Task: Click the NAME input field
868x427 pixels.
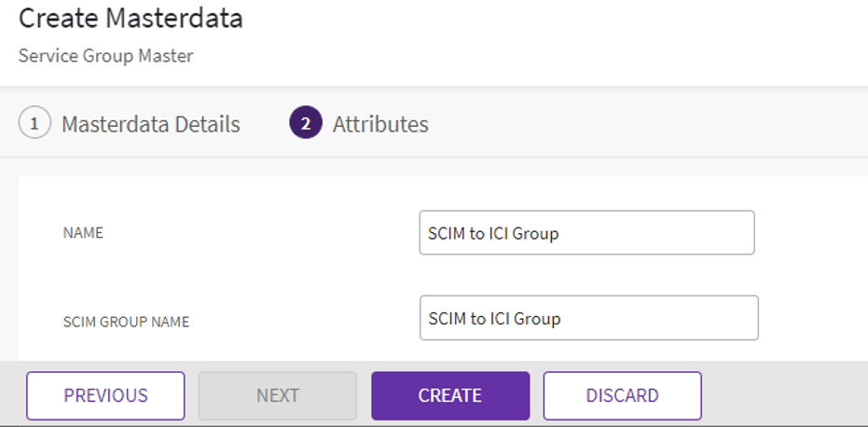Action: [586, 232]
